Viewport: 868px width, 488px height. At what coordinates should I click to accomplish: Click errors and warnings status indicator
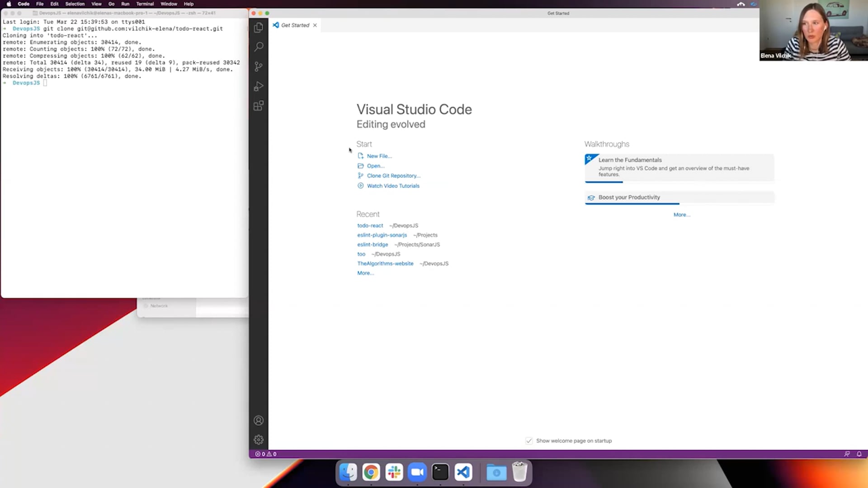pos(266,454)
